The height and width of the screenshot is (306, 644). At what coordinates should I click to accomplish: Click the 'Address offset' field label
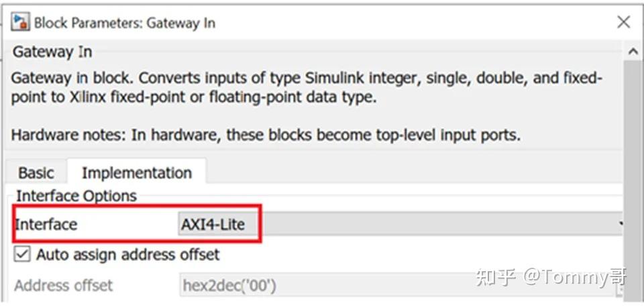point(64,286)
